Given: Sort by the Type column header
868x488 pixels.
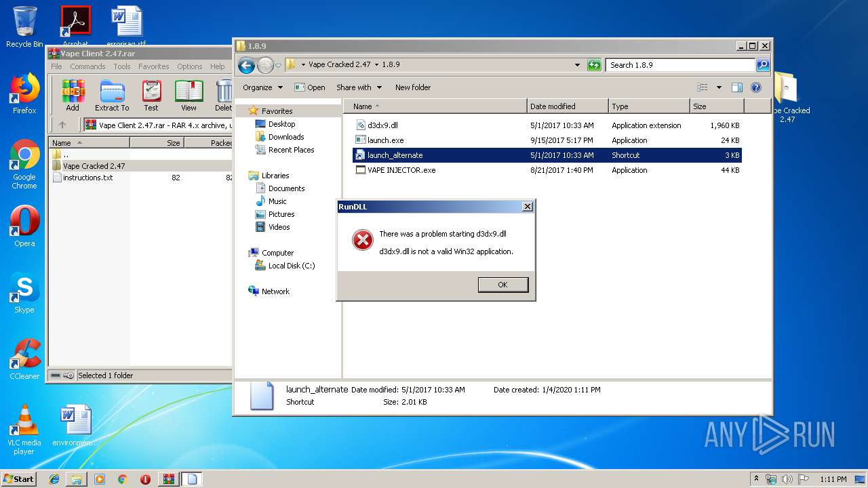Looking at the screenshot, I should (649, 106).
